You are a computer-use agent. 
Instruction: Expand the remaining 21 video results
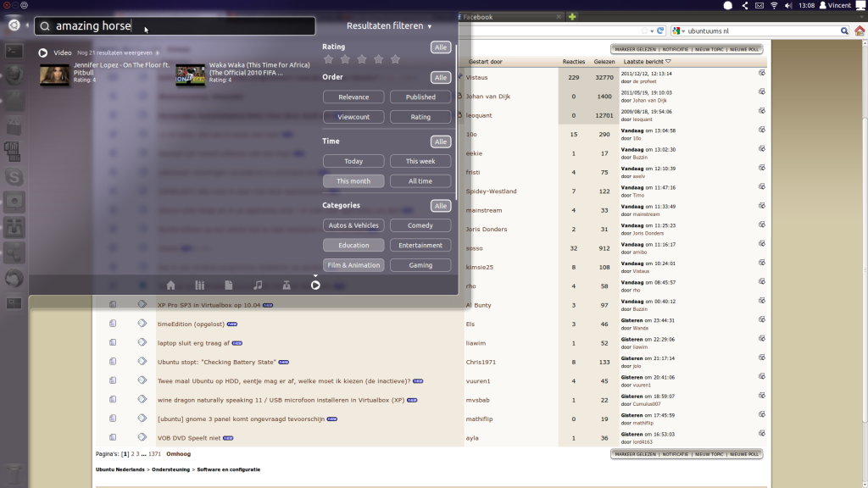(117, 53)
